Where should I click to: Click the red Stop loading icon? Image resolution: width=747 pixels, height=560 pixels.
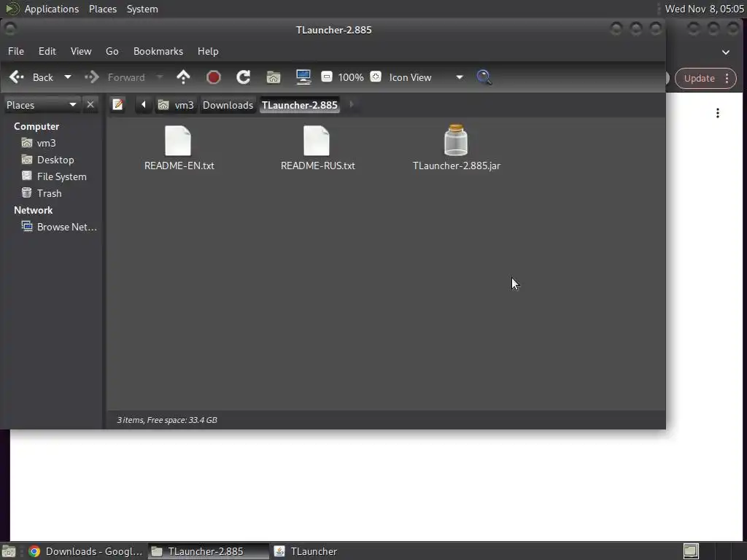pos(214,77)
